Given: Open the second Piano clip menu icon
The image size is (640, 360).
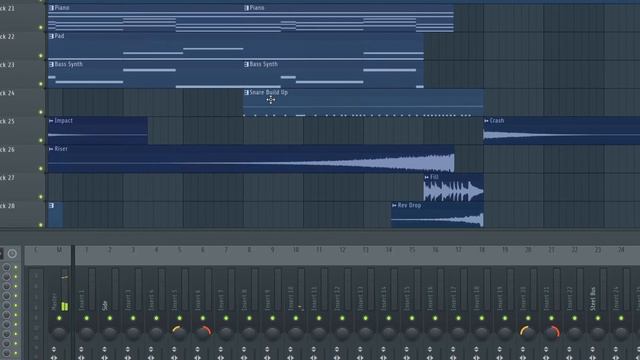Looking at the screenshot, I should pos(246,8).
